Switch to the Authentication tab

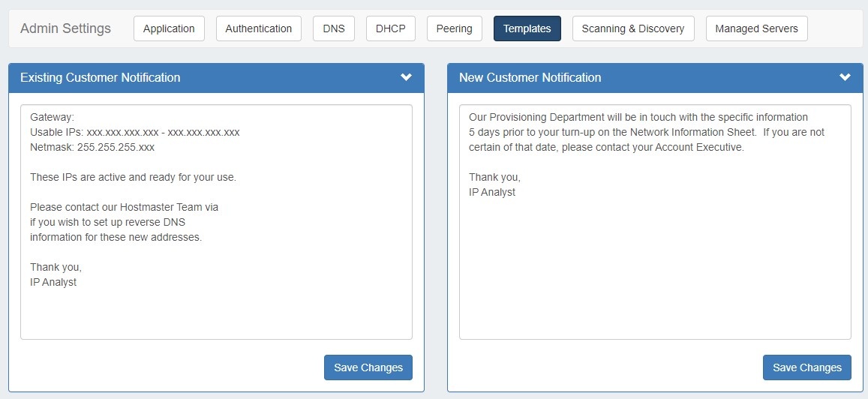tap(258, 28)
